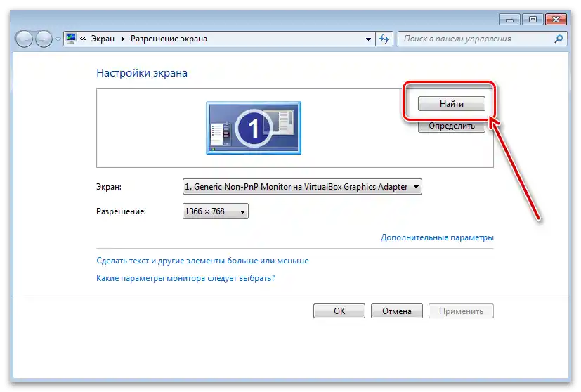Screen dimensions: 581x392
Task: Click the refresh button next to address bar
Action: [384, 39]
